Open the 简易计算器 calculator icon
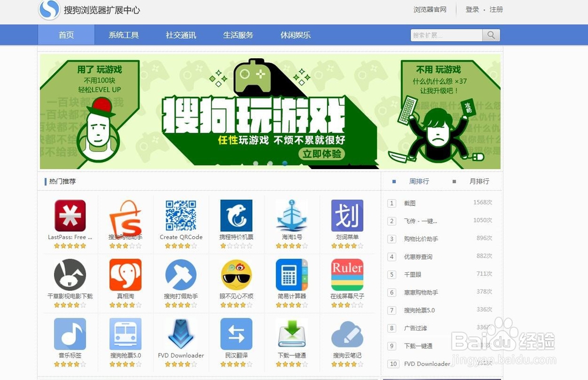Screen dimensions: 588x380 [x=292, y=275]
